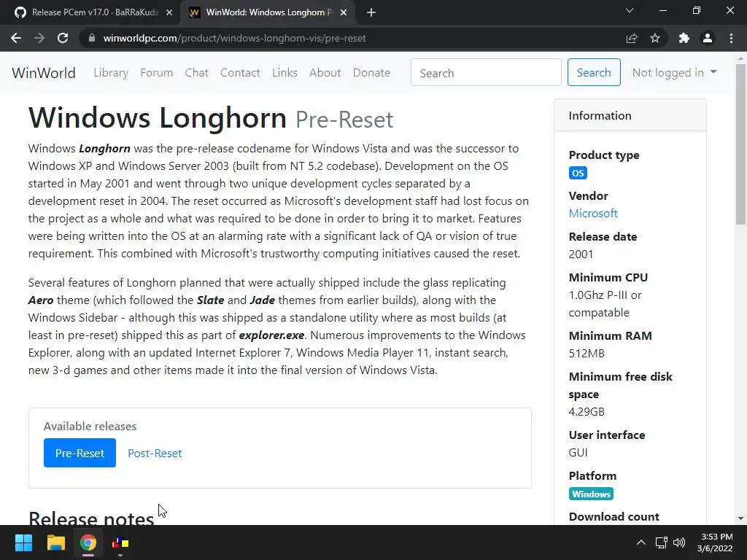
Task: Open the Post-Reset release link
Action: tap(155, 454)
